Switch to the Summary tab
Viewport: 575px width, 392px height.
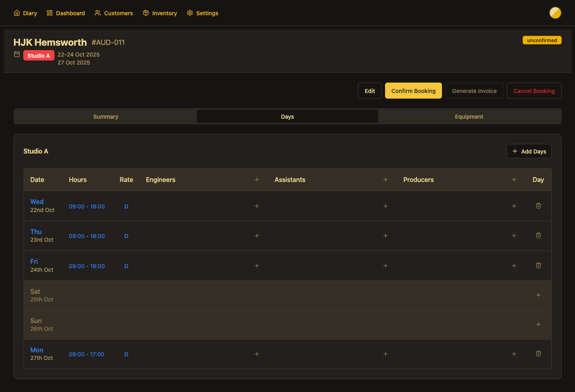coord(105,117)
